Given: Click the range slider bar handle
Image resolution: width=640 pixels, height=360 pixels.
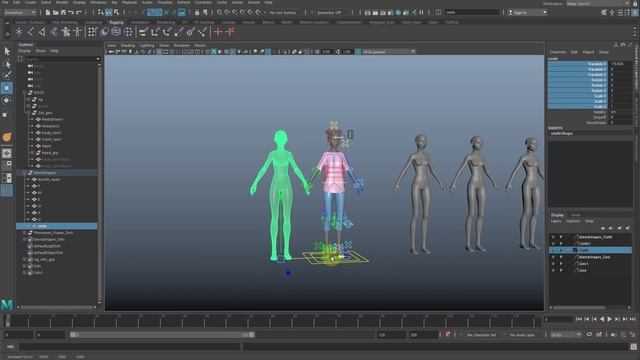Looking at the screenshot, I should click(162, 335).
